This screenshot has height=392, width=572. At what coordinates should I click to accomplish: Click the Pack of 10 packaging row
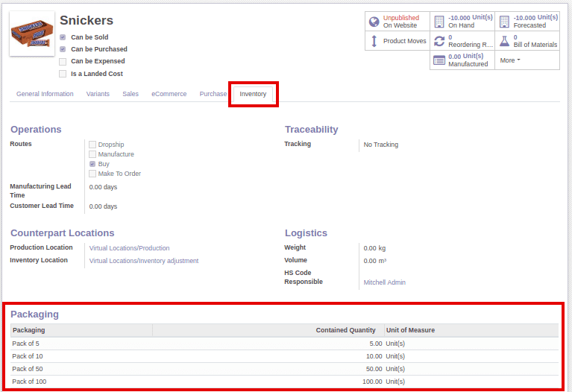pos(285,356)
